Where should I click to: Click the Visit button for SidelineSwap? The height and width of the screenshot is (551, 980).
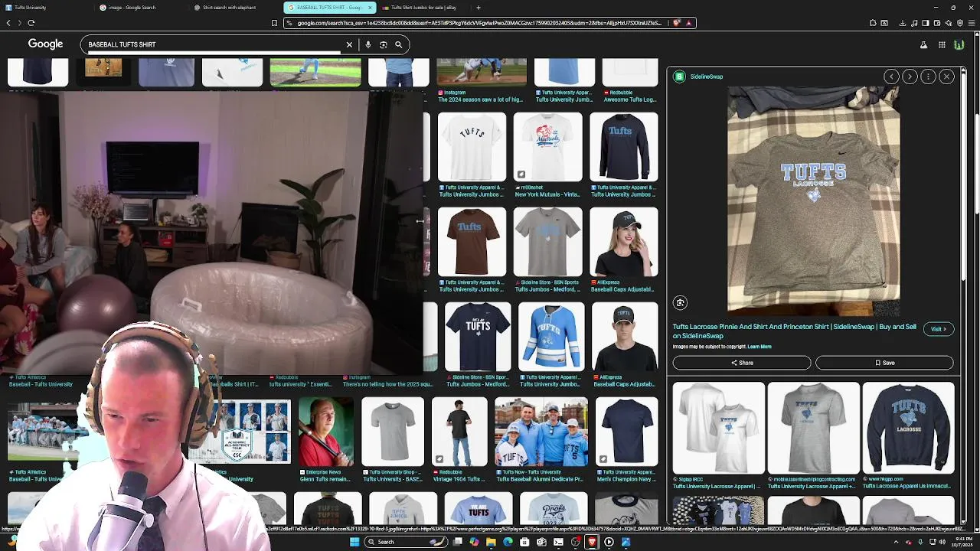(x=938, y=329)
